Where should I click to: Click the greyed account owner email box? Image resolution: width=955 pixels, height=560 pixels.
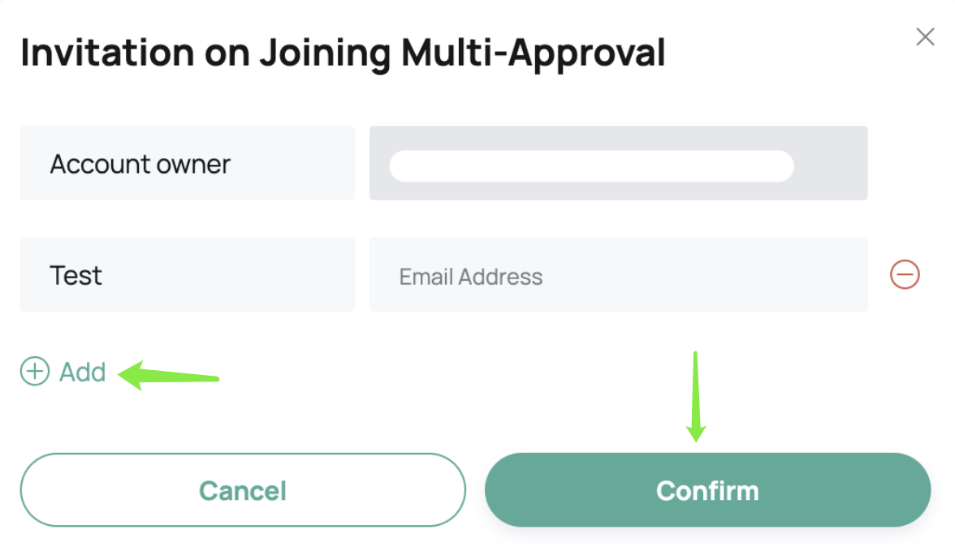coord(618,163)
